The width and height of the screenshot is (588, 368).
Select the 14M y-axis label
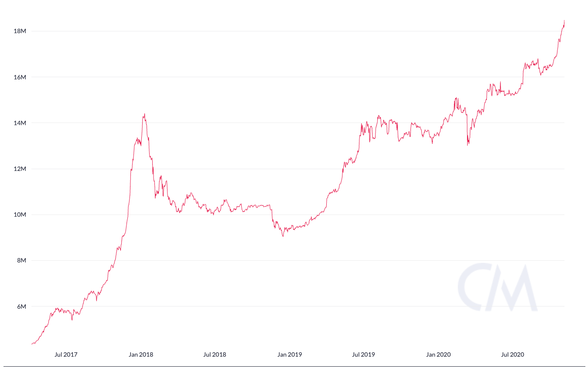pyautogui.click(x=21, y=123)
